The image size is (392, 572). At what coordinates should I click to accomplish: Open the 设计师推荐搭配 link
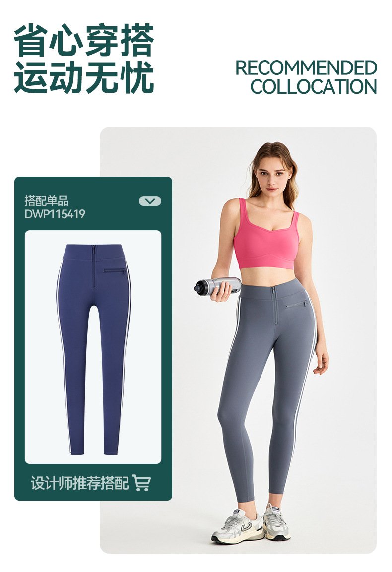[x=79, y=483]
